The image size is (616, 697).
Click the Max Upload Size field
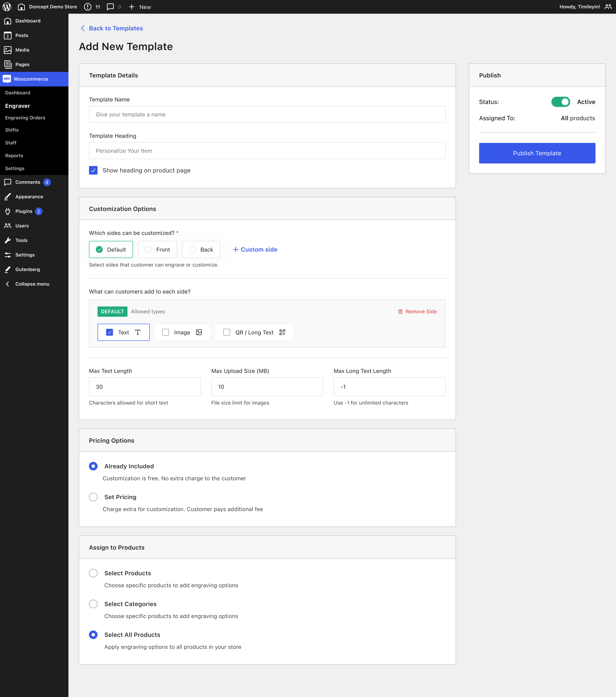tap(267, 387)
